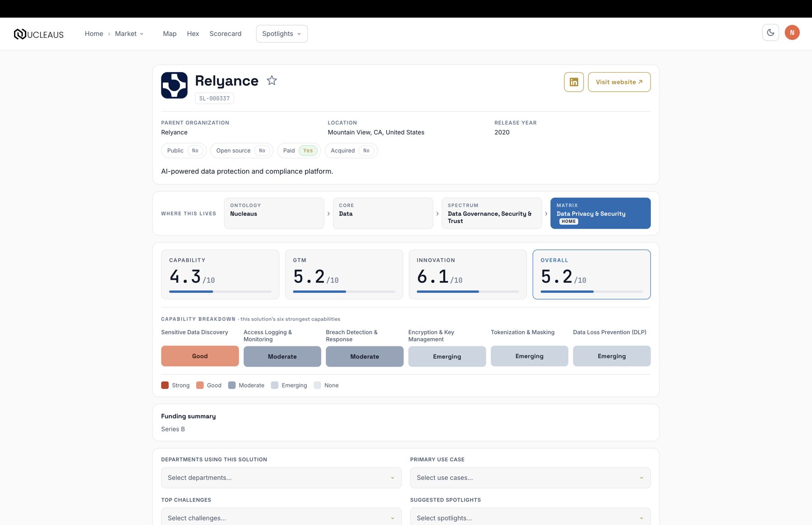Click the Visit website button
This screenshot has width=812, height=525.
(x=619, y=82)
